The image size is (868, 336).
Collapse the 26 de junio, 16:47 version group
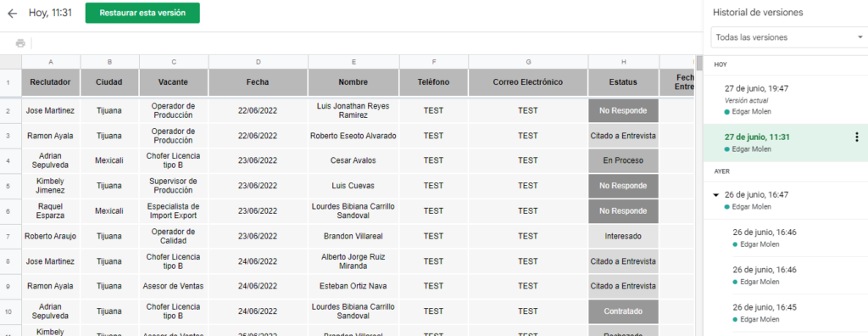(716, 195)
